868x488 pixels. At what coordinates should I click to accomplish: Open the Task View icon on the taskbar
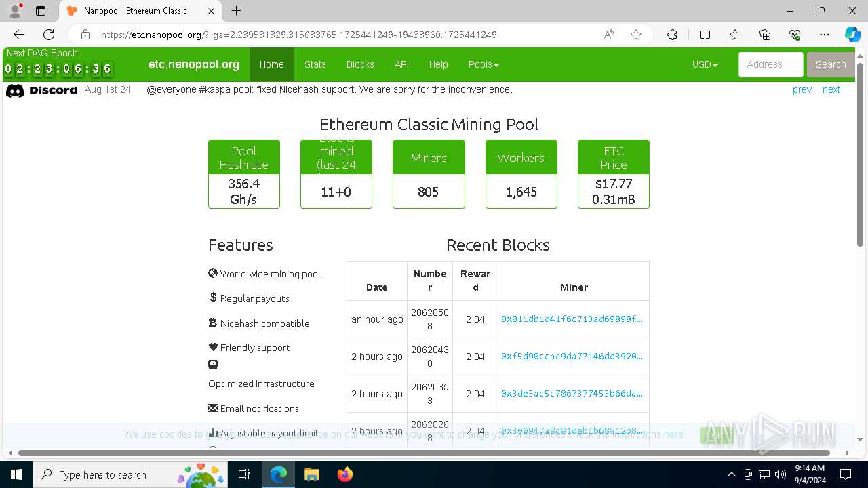click(x=244, y=474)
